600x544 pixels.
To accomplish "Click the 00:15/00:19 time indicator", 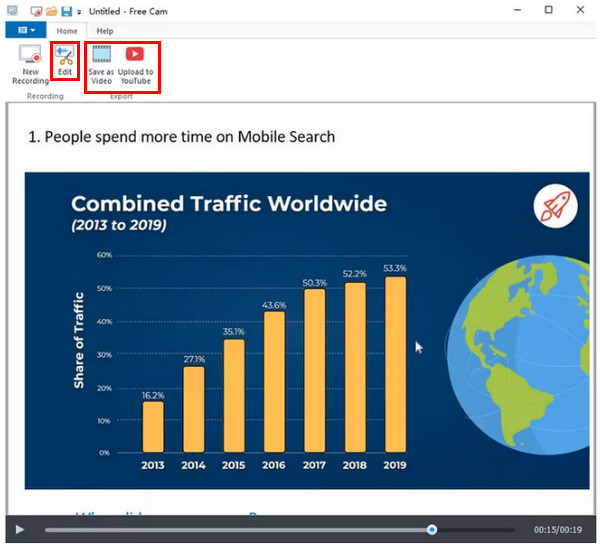I will pos(558,530).
